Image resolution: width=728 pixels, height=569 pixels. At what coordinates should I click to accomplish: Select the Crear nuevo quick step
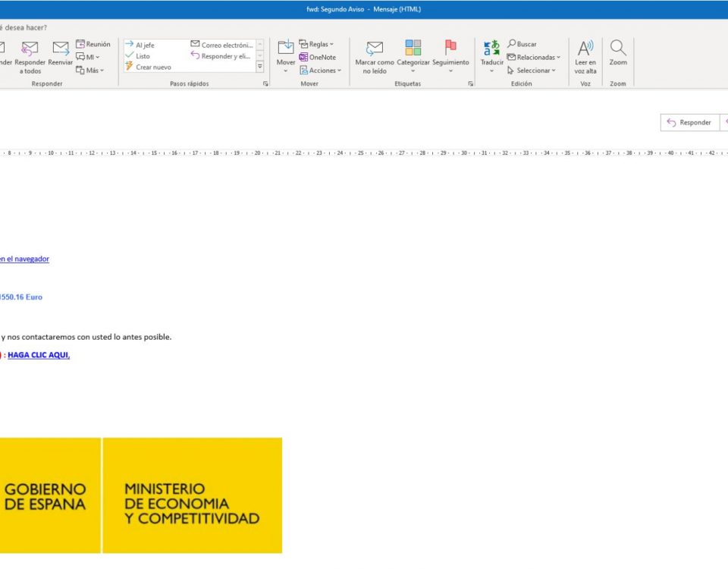point(153,67)
